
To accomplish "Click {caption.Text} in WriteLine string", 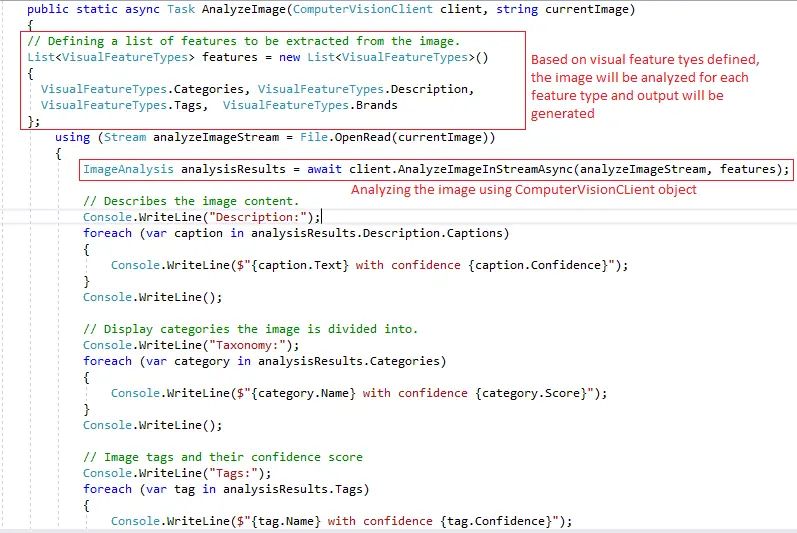I will 300,265.
